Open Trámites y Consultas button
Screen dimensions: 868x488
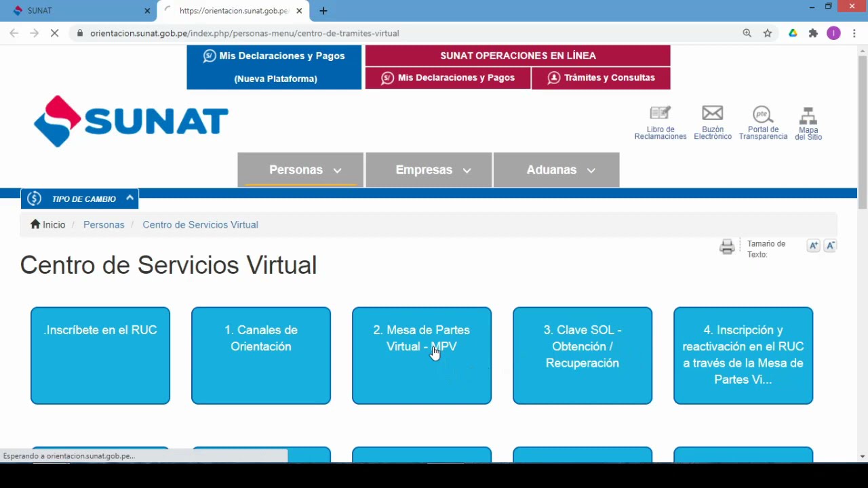click(x=601, y=78)
